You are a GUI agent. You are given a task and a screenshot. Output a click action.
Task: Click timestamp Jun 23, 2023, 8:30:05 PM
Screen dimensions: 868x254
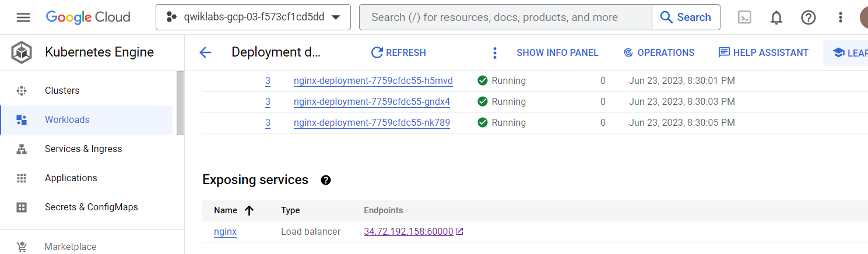click(x=682, y=122)
